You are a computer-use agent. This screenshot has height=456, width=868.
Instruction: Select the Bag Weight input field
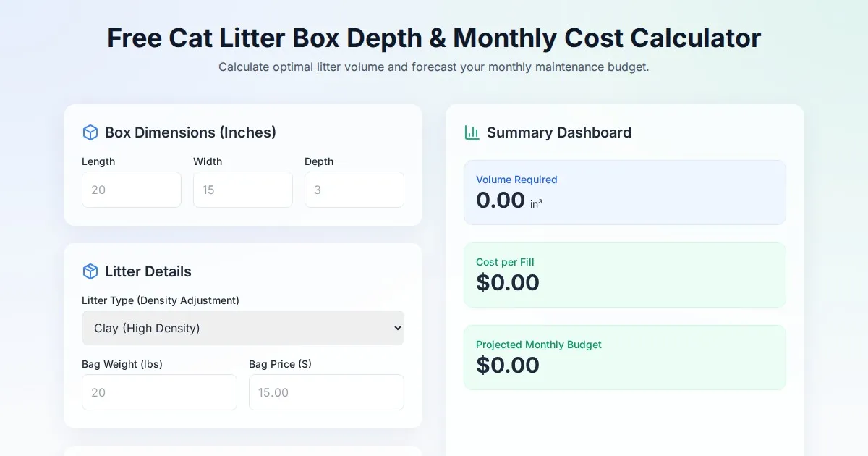click(x=159, y=392)
